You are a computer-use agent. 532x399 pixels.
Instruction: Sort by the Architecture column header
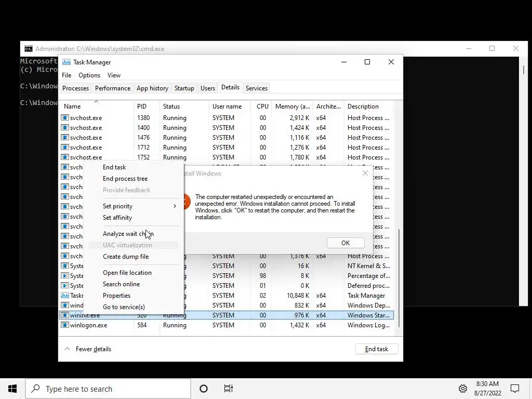(x=328, y=106)
